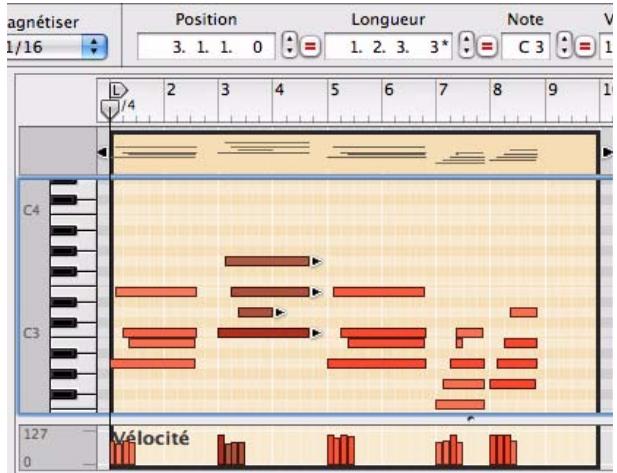Click the end arrow of the highest selected note

coord(316,261)
